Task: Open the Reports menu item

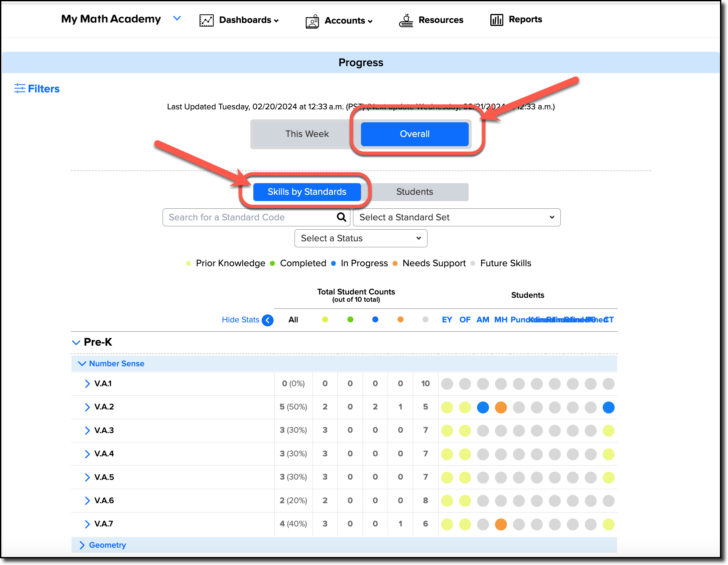Action: point(525,19)
